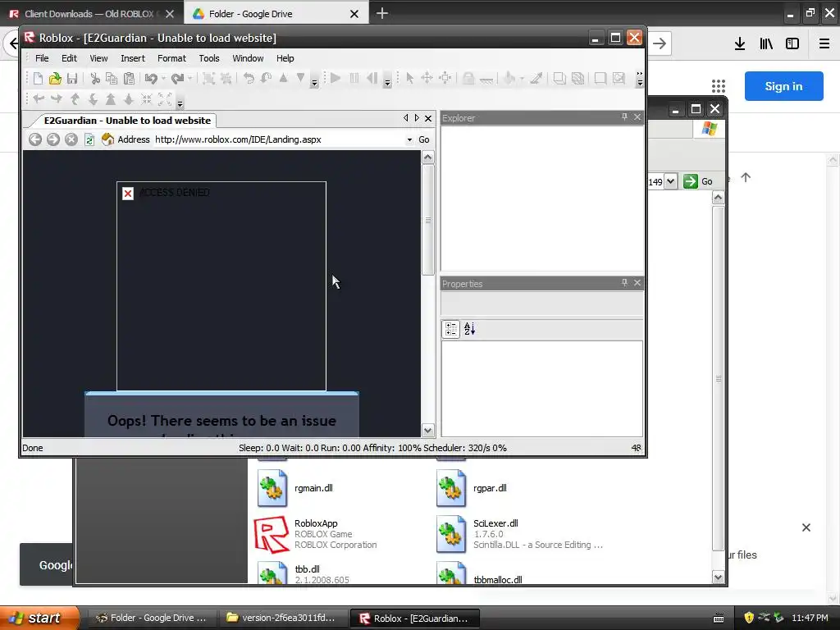Image resolution: width=840 pixels, height=630 pixels.
Task: Click the Ungroup icon before rotate tools
Action: click(x=226, y=79)
